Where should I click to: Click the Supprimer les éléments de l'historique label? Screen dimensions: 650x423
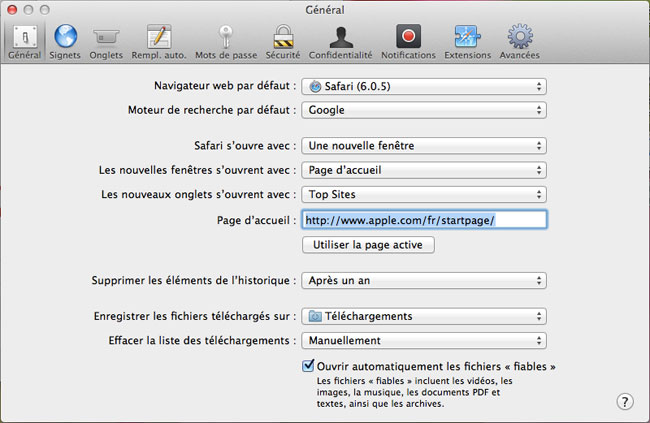[x=194, y=280]
